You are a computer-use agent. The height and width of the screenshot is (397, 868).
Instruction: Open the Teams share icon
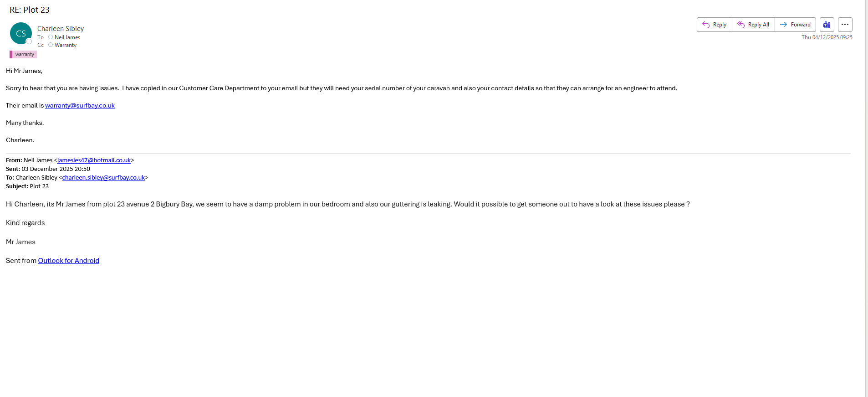[827, 25]
